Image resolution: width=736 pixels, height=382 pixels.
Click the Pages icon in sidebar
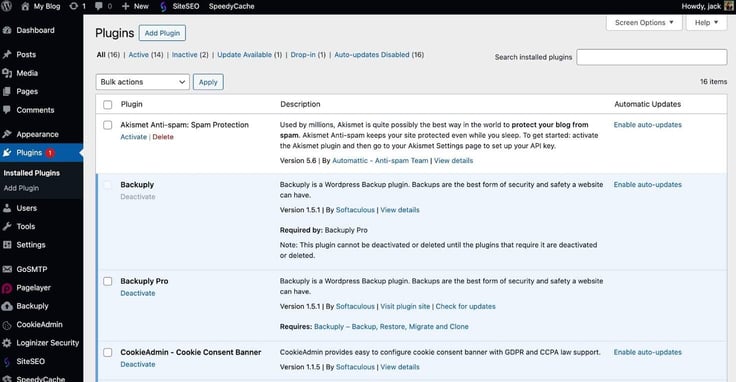tap(7, 92)
